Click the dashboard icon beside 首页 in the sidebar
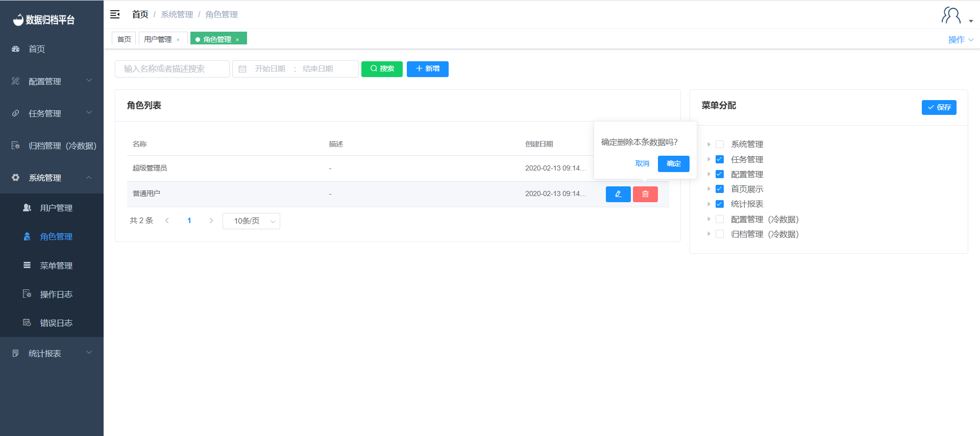Image resolution: width=980 pixels, height=436 pixels. 15,49
